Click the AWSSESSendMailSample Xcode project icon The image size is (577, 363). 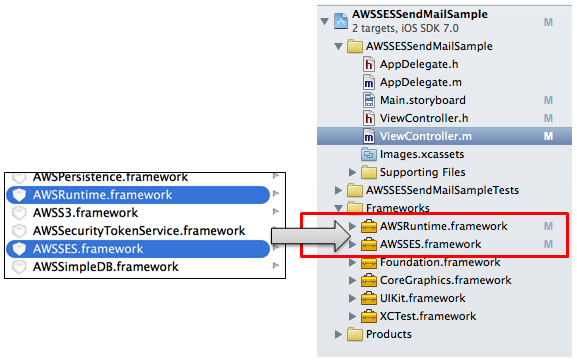pos(341,21)
